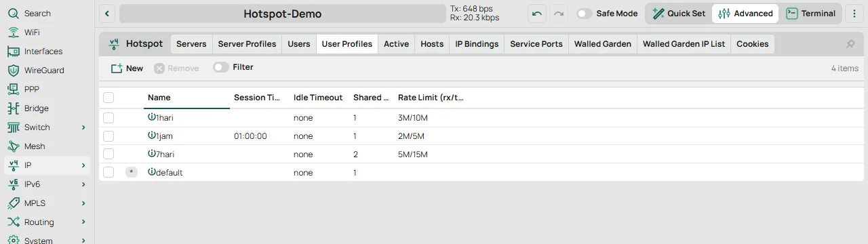The height and width of the screenshot is (244, 868).
Task: Redo the last change
Action: click(559, 14)
